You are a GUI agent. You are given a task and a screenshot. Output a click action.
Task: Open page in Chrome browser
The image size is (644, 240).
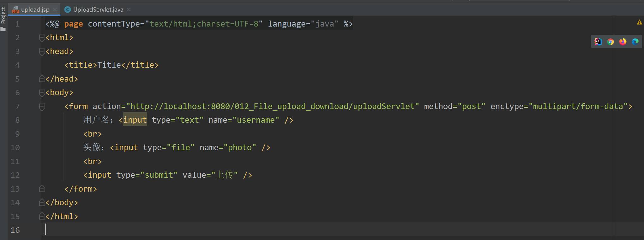pyautogui.click(x=611, y=42)
